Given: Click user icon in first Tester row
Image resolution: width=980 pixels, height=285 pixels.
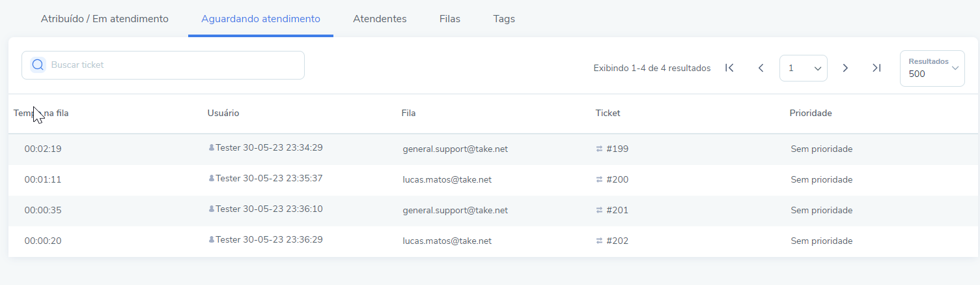Looking at the screenshot, I should pyautogui.click(x=212, y=148).
